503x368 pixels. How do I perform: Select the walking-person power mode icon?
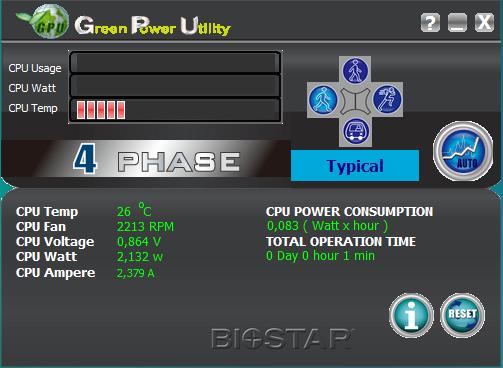tap(355, 70)
